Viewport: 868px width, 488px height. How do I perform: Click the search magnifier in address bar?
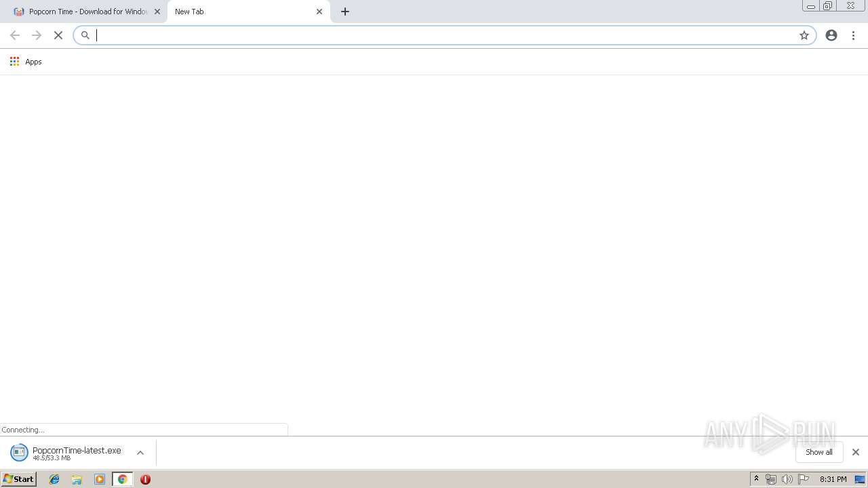(85, 35)
